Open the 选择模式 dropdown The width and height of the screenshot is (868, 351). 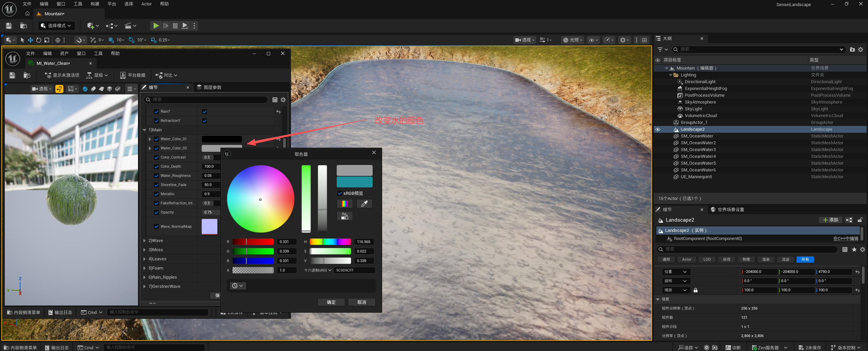(x=56, y=26)
